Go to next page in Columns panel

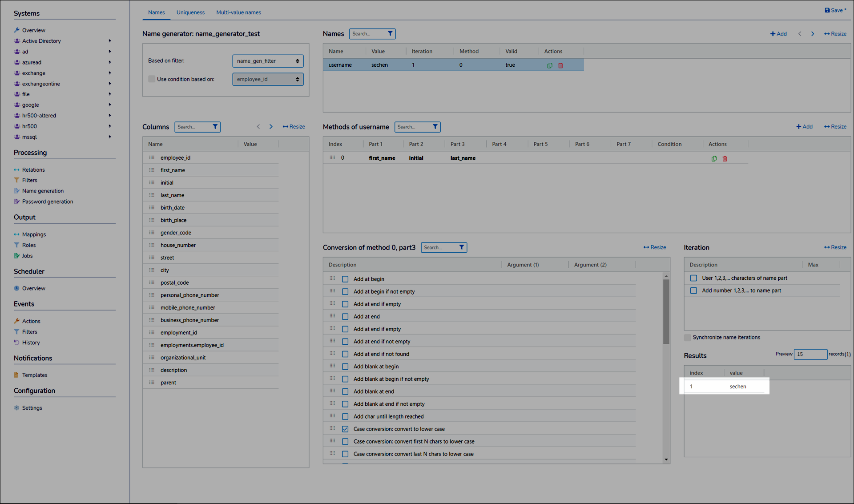(271, 127)
